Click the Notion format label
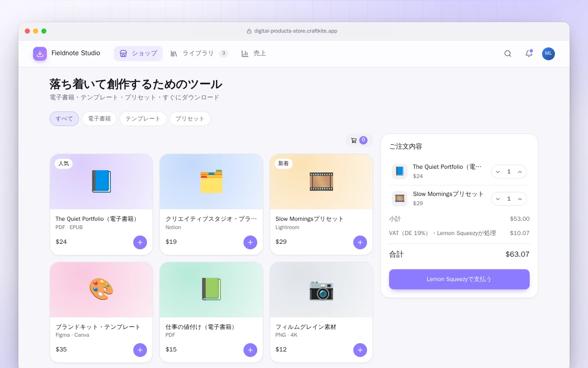The image size is (588, 368). [x=173, y=227]
